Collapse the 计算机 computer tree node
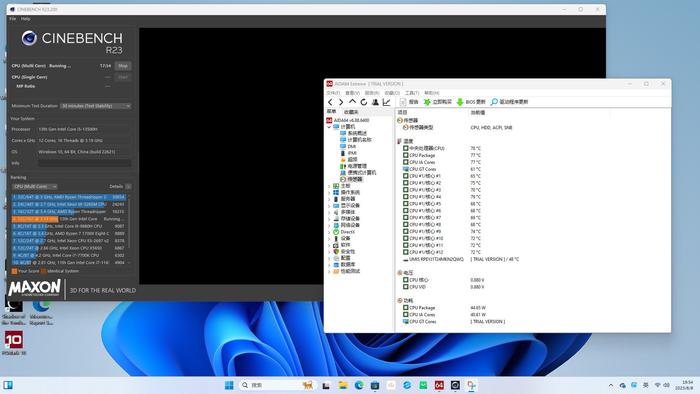The width and height of the screenshot is (700, 394). [x=329, y=127]
